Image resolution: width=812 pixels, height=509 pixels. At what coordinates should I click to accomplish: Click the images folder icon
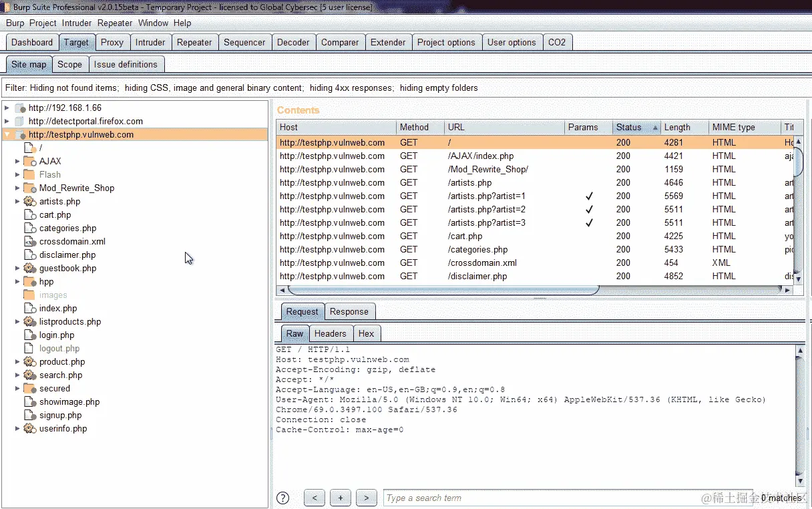click(x=29, y=295)
